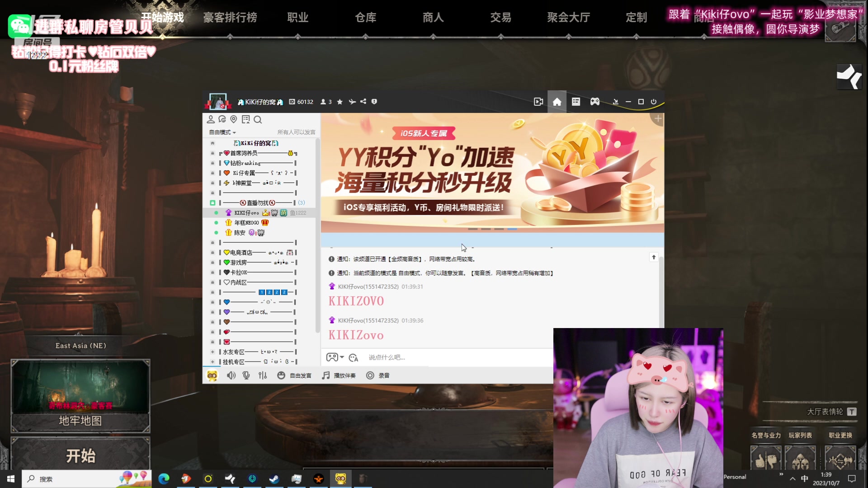Select user KIKI仔ovo in channel list
868x488 pixels.
click(x=259, y=213)
